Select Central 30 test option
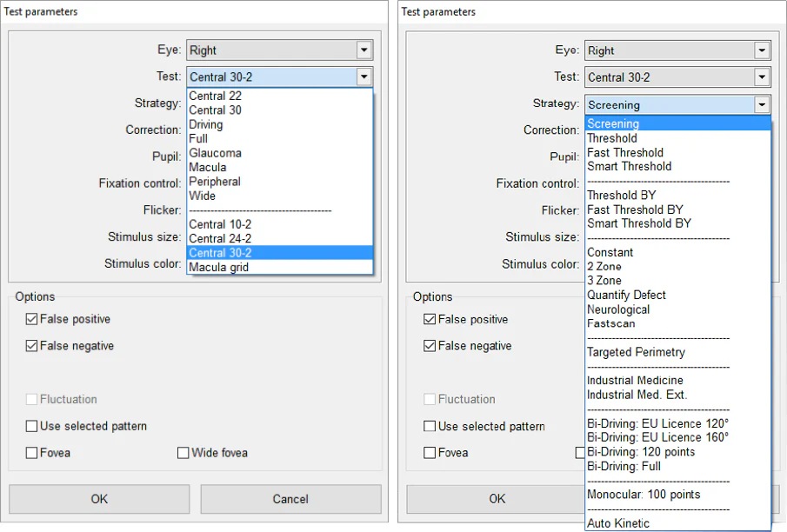 pos(280,110)
